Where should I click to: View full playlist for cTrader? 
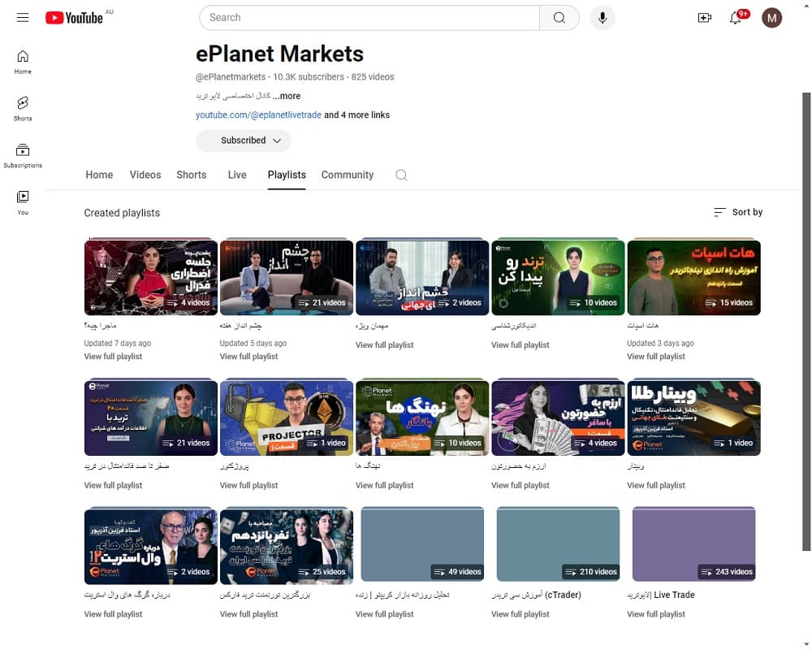(520, 614)
